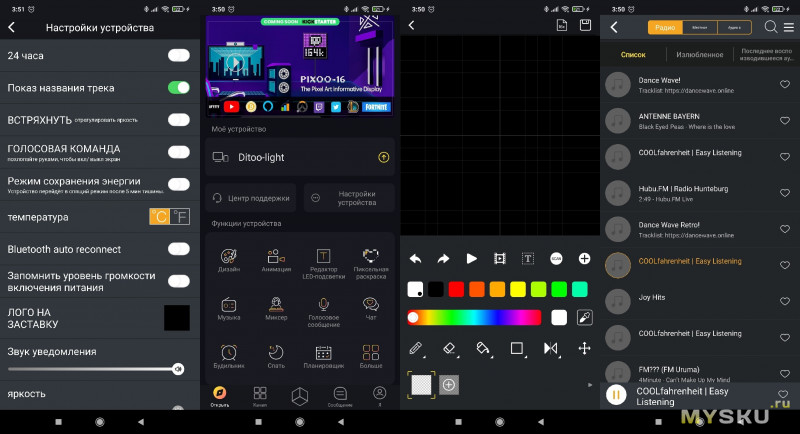Pause the playing radio station
Screen dimensions: 800x434
coord(616,395)
